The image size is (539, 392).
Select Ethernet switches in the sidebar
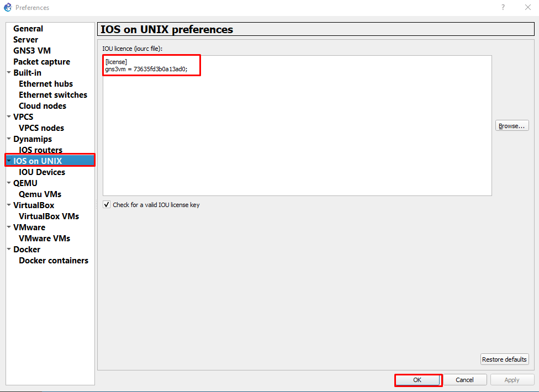(x=53, y=95)
